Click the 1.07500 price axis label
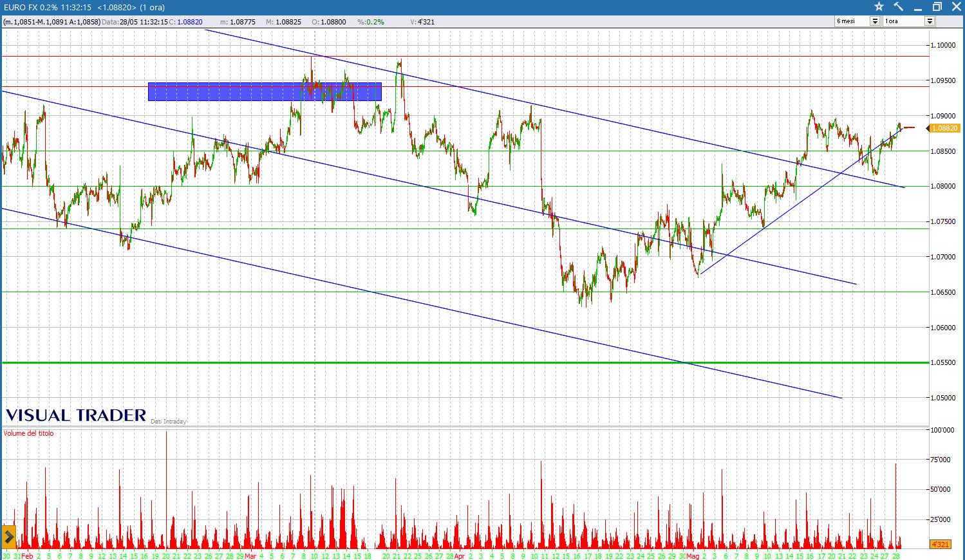 942,221
